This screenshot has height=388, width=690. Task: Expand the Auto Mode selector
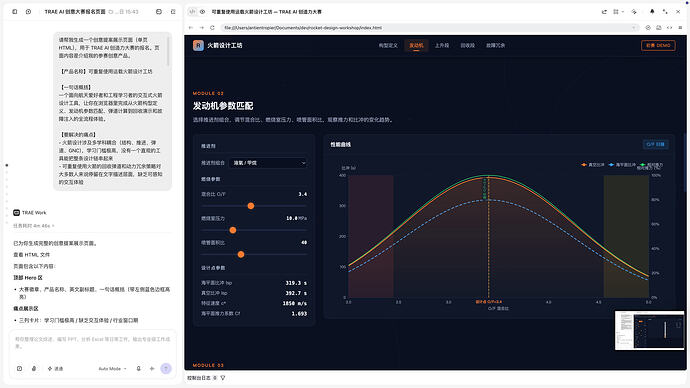112,369
